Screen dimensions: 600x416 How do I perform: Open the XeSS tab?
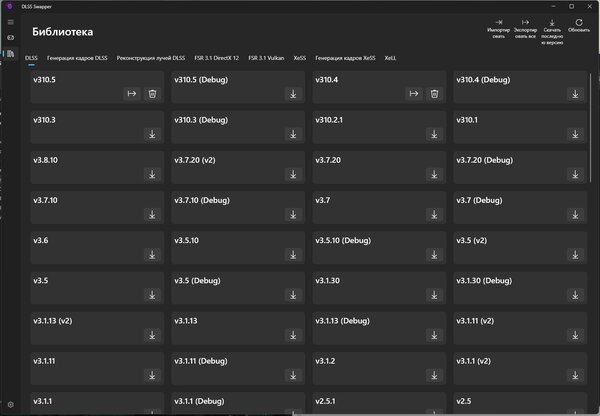coord(300,58)
